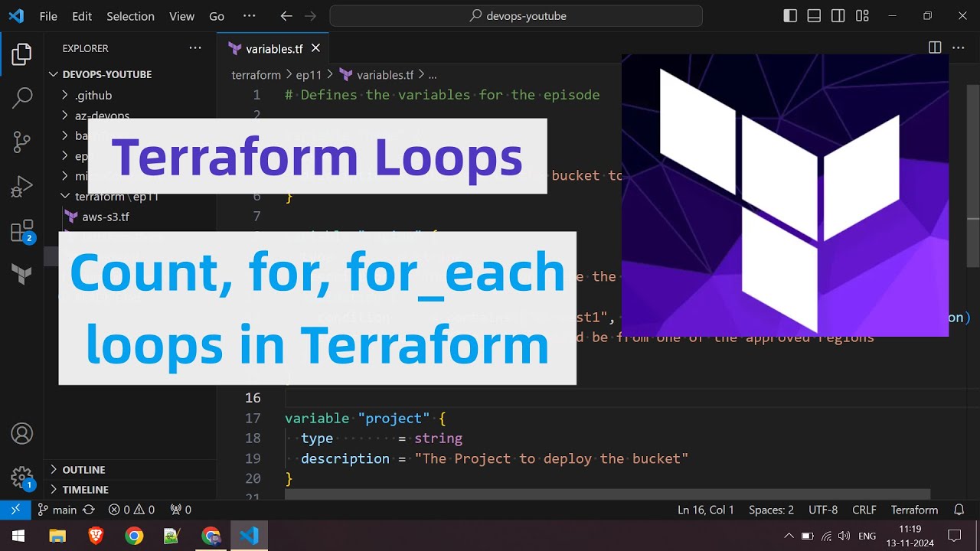Open the Search view in activity bar

(22, 98)
